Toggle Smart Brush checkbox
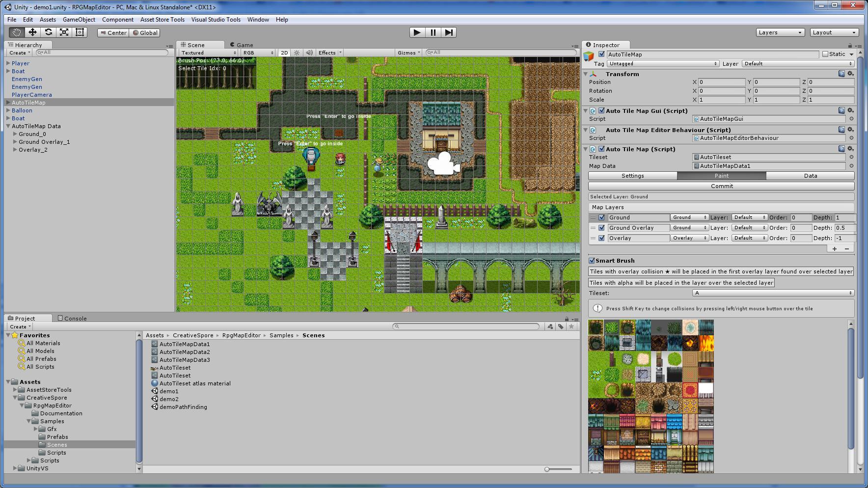 [x=592, y=261]
